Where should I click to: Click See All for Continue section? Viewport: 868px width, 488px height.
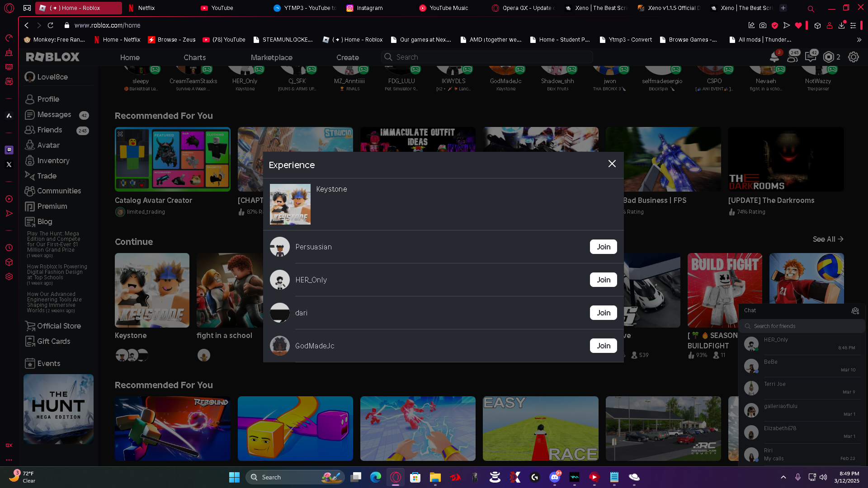pos(828,239)
